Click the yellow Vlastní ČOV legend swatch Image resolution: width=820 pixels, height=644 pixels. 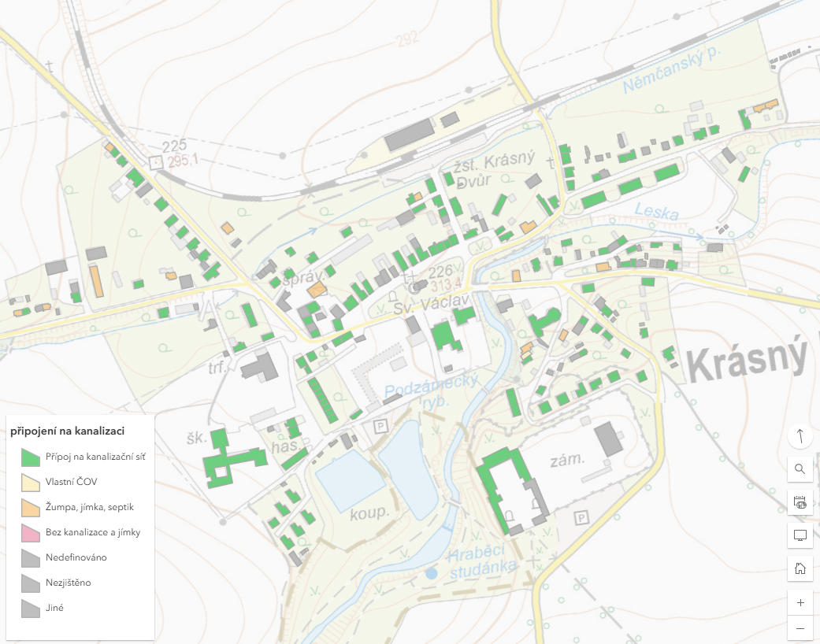coord(31,482)
